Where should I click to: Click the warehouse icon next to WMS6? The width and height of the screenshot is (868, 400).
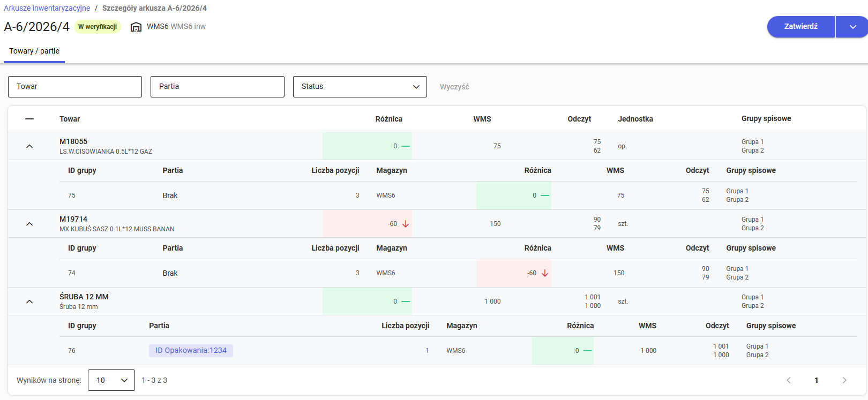136,27
